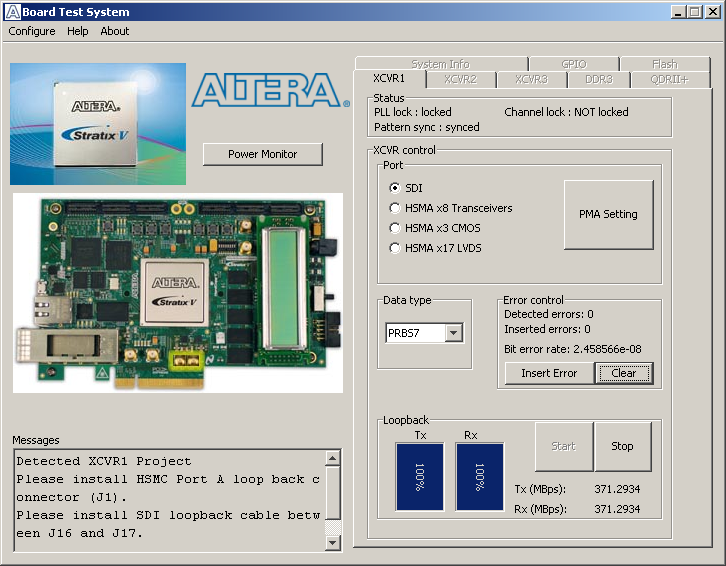Select the XCVR1 tab

click(389, 78)
